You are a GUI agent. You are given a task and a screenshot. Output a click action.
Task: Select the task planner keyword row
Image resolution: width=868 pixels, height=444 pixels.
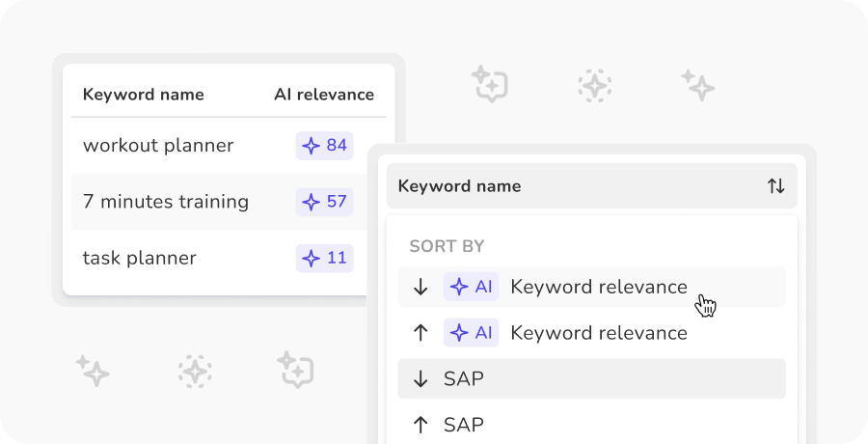tap(140, 258)
